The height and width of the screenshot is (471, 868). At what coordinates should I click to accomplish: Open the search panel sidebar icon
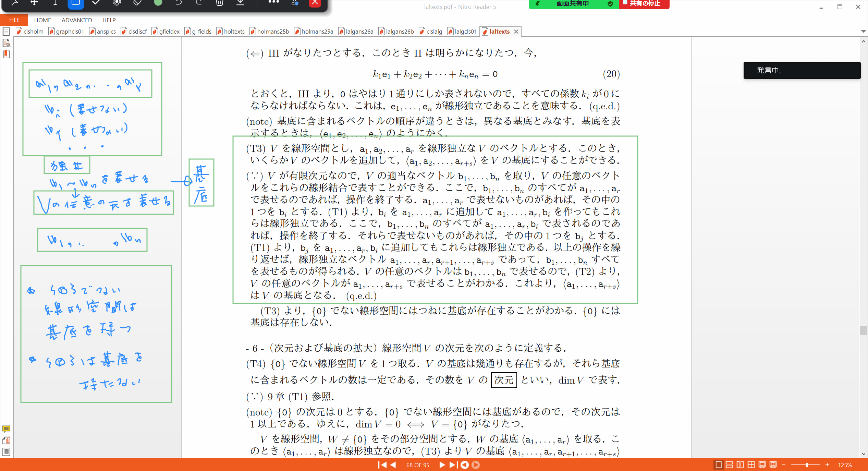tap(6, 43)
